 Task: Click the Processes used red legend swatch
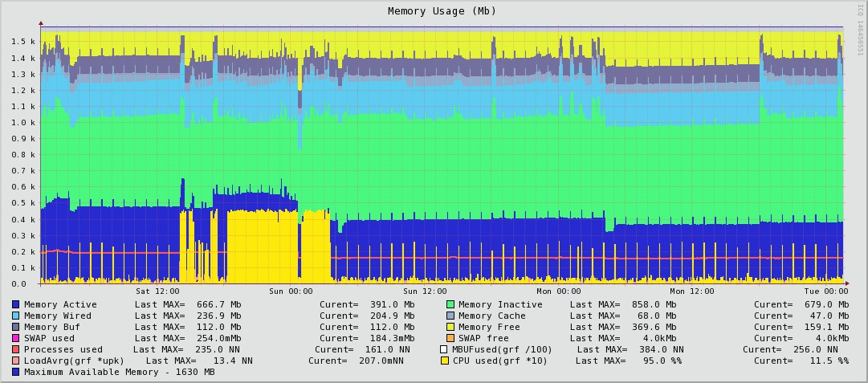click(x=15, y=350)
